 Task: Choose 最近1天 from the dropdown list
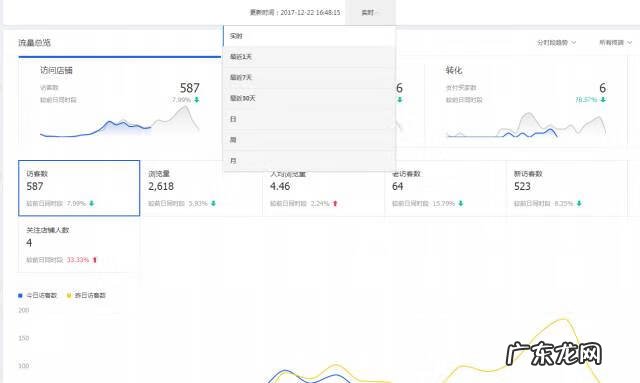pyautogui.click(x=309, y=57)
